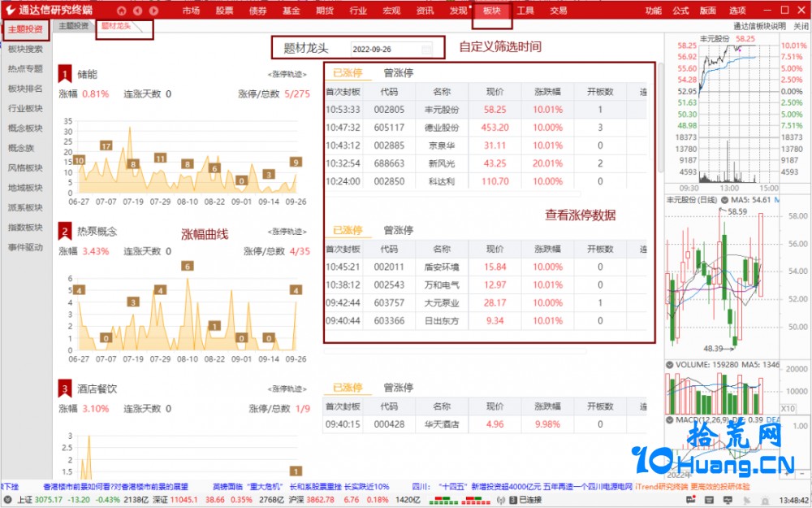Click the MA5 indicator circle icon on daily chart
812x508 pixels.
(x=724, y=200)
